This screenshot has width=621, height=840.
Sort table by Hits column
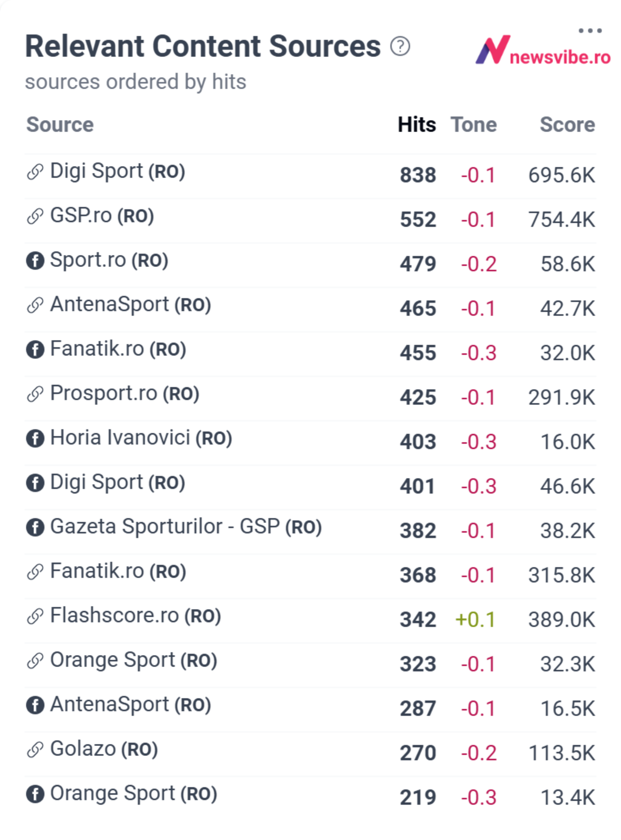[x=417, y=125]
